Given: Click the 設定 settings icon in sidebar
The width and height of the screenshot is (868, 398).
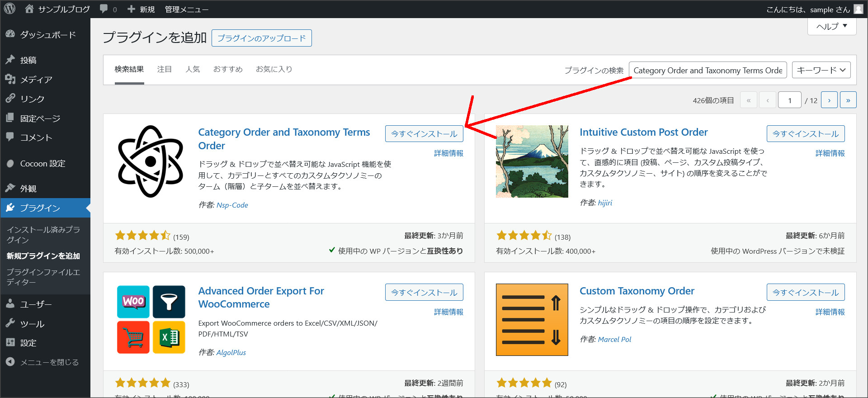Looking at the screenshot, I should [x=10, y=342].
